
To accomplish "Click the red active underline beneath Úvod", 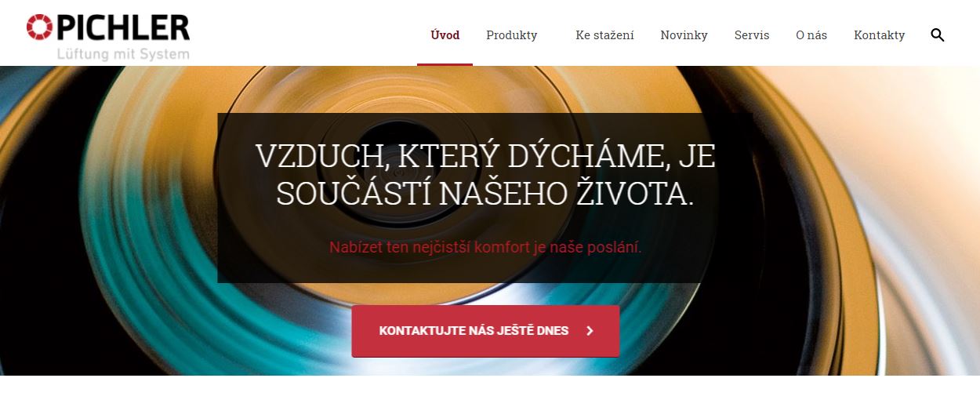I will pyautogui.click(x=445, y=64).
